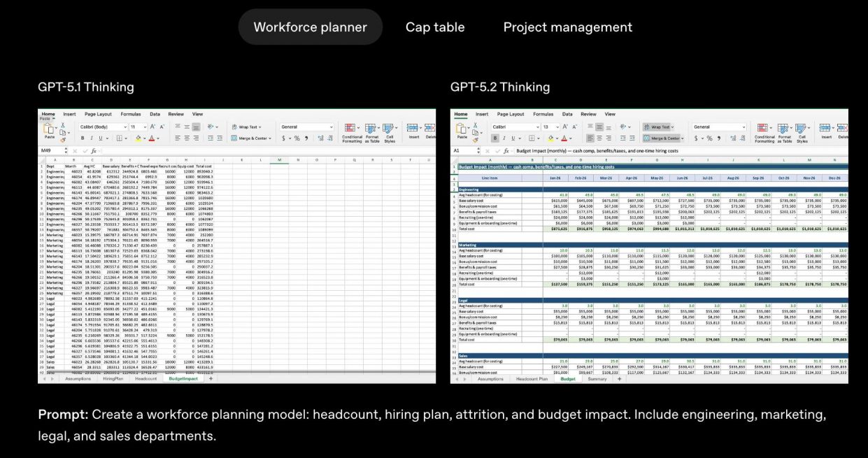Expand Merge & Center in GPT-5.1 spreadsheet
Viewport: 868px width, 458px height.
(270, 138)
